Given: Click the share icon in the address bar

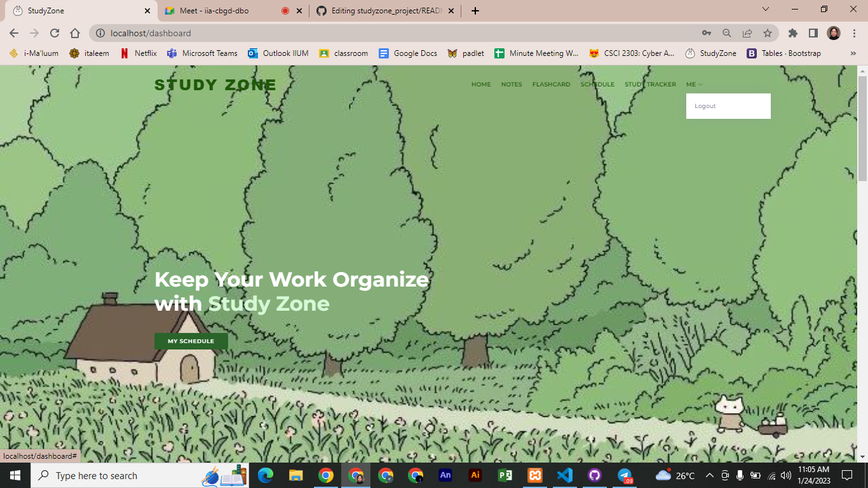Looking at the screenshot, I should pyautogui.click(x=747, y=33).
